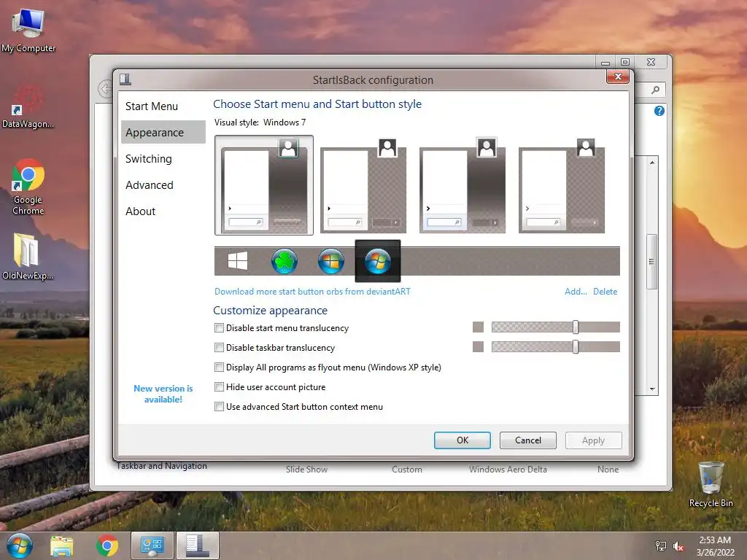Adjust the start menu translucency slider
The height and width of the screenshot is (560, 747).
pyautogui.click(x=576, y=327)
